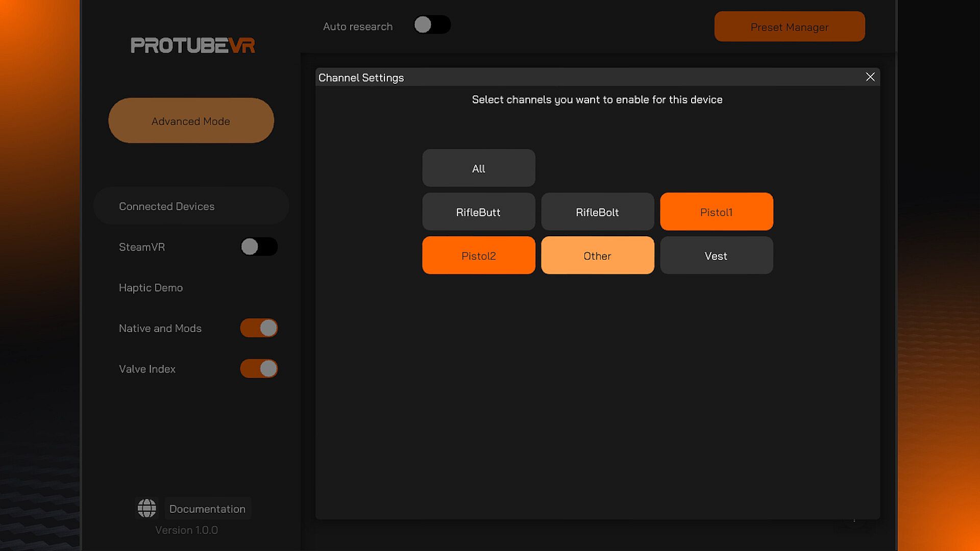Toggle the Auto research switch
Viewport: 980px width, 551px height.
pos(432,25)
